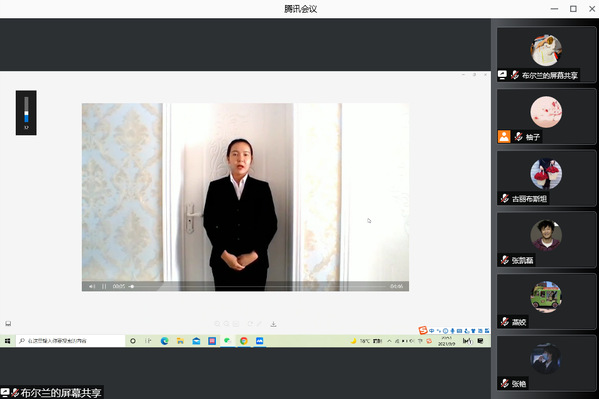This screenshot has width=599, height=399.
Task: Click the system volume level overlay
Action: click(26, 113)
